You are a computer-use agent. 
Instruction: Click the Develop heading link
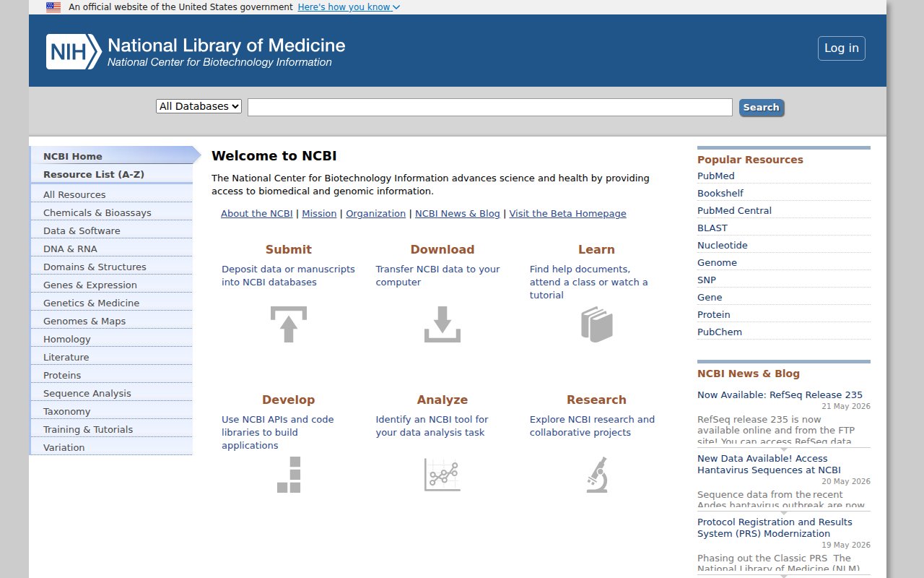289,400
